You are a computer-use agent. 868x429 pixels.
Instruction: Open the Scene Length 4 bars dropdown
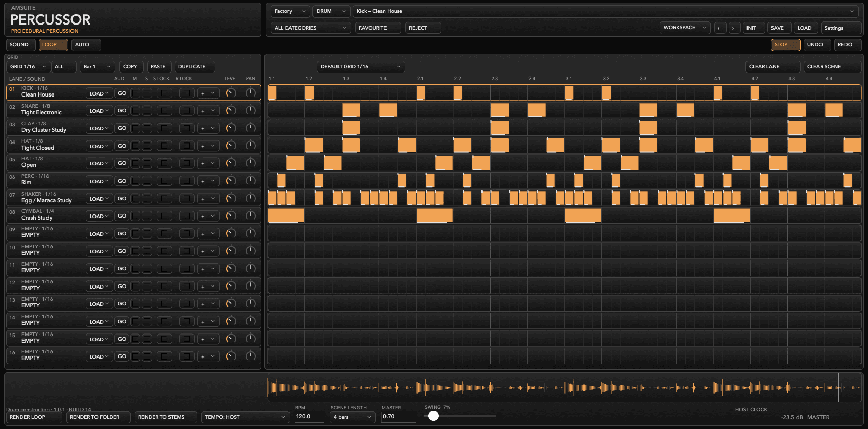click(353, 417)
